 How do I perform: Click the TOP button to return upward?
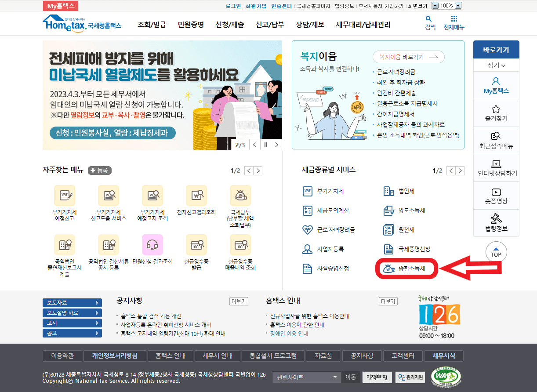pos(496,252)
